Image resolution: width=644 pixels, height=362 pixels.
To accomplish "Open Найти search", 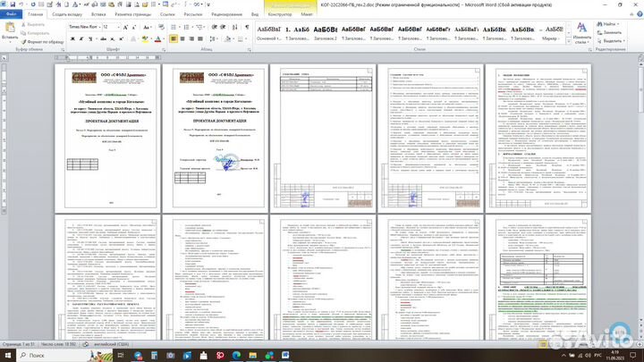I will click(608, 24).
